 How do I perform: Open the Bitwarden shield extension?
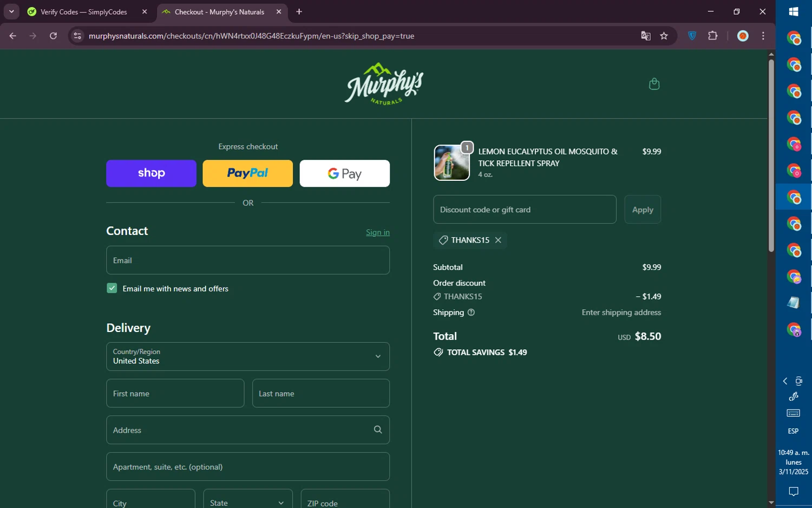(692, 36)
